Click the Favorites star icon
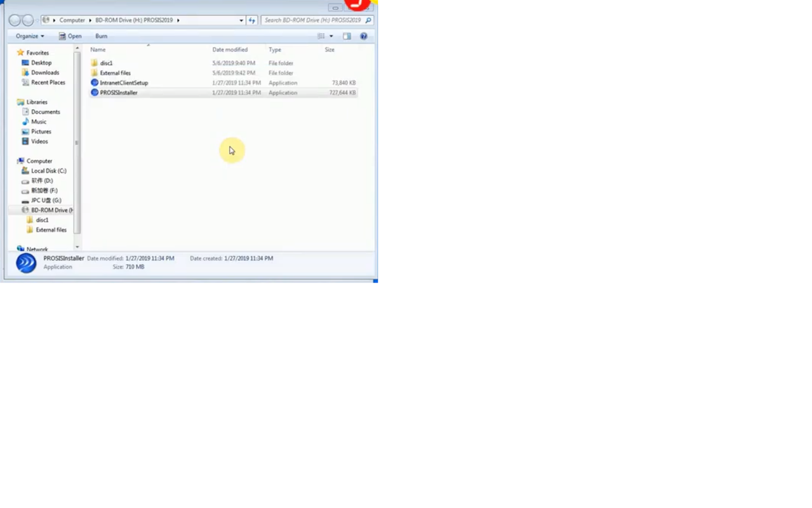 (21, 53)
